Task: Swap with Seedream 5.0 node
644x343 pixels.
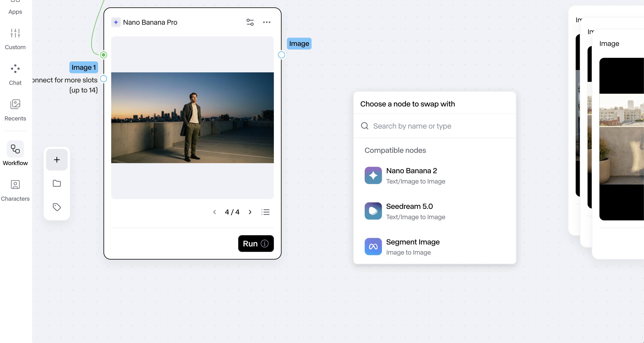Action: (x=434, y=211)
